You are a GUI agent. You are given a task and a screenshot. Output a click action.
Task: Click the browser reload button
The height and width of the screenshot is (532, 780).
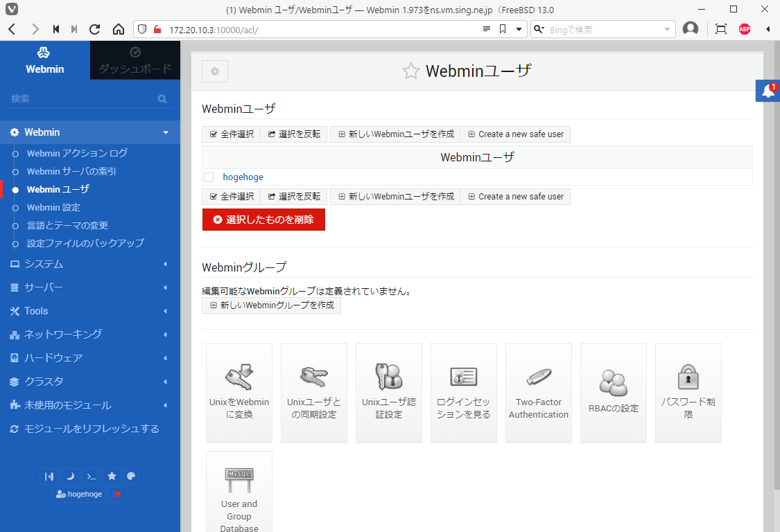coord(94,29)
